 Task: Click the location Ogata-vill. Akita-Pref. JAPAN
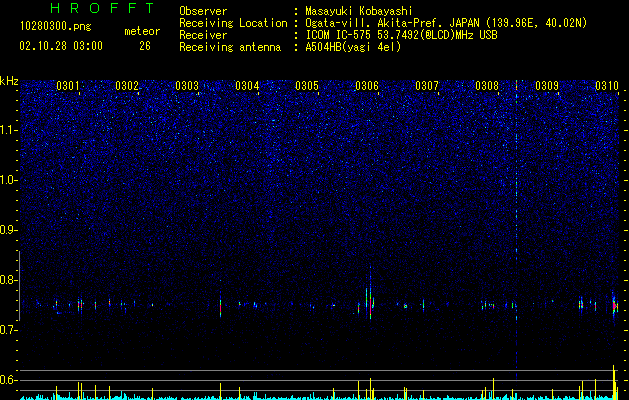point(392,23)
